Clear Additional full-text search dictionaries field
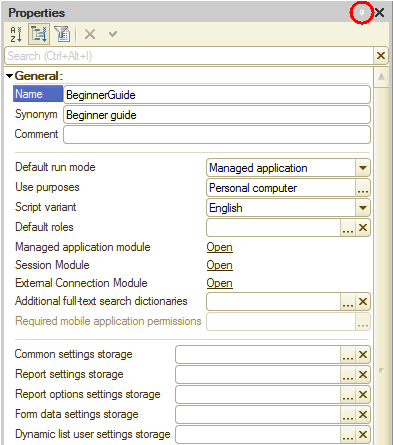The image size is (393, 445). tap(363, 302)
